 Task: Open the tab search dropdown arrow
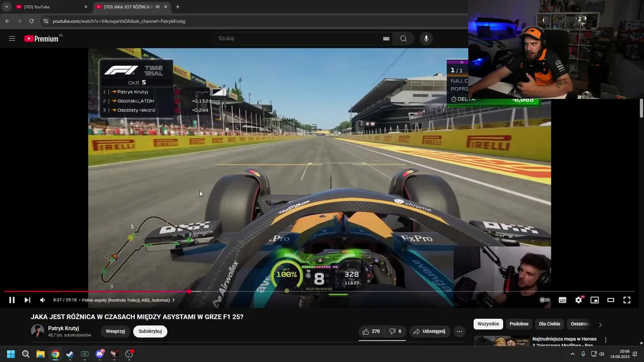[x=7, y=7]
